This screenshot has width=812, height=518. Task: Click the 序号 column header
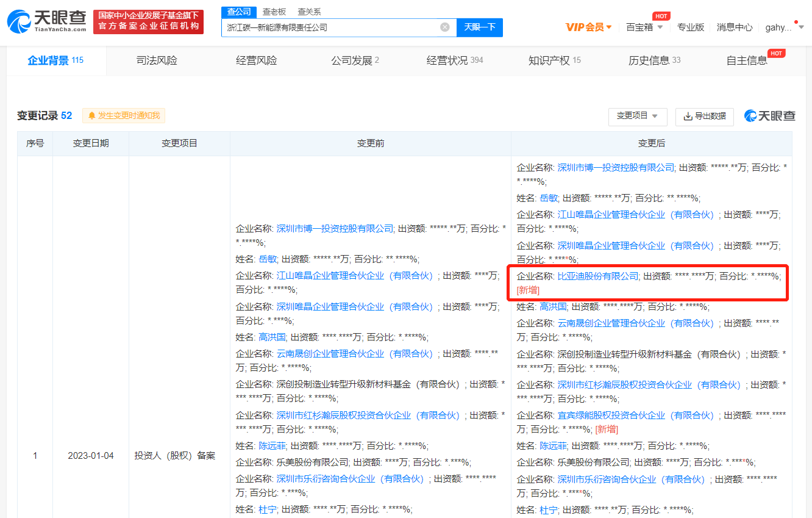point(35,143)
